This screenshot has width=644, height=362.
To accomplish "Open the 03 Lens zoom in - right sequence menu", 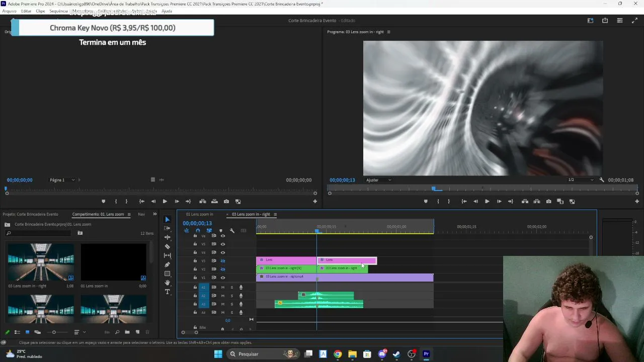I will pos(275,214).
